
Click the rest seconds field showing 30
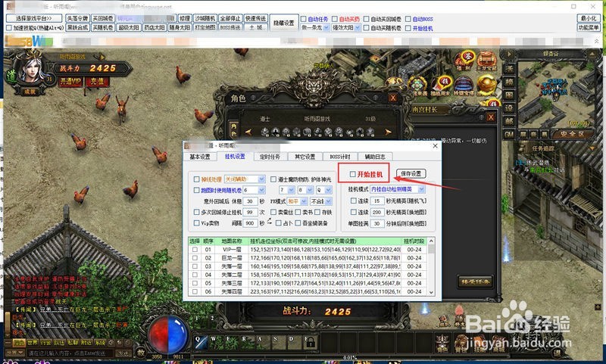point(250,201)
